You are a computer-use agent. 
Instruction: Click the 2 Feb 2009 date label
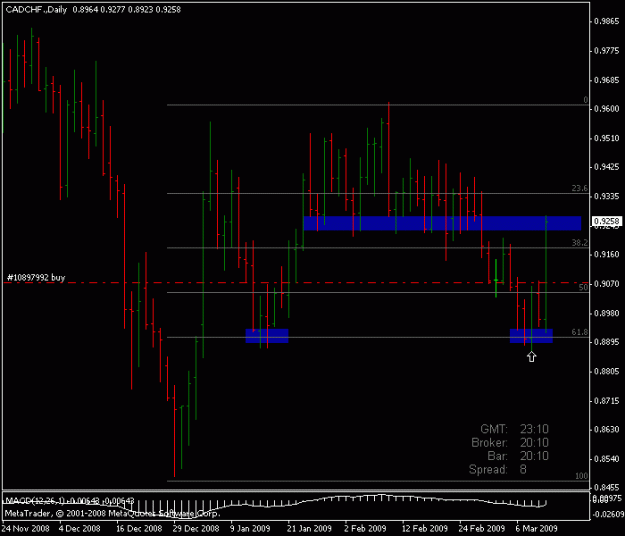pos(365,528)
